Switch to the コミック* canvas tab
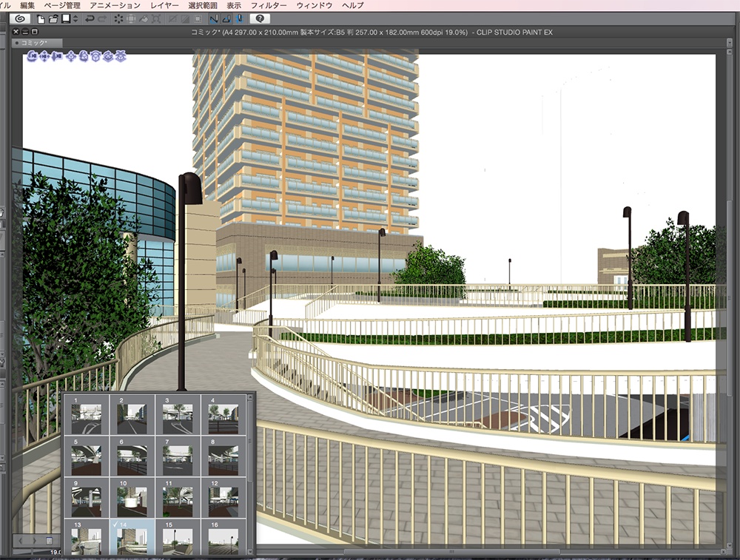The width and height of the screenshot is (740, 560). pos(37,43)
